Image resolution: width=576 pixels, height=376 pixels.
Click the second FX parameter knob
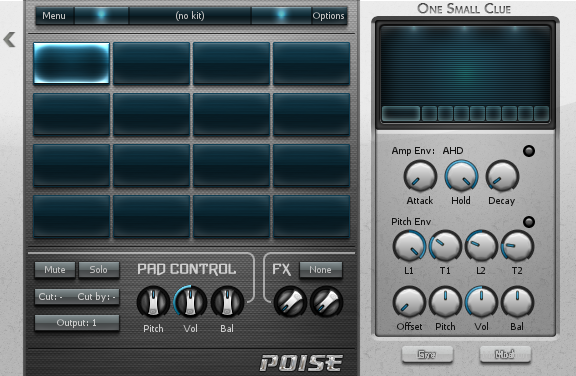pos(327,302)
